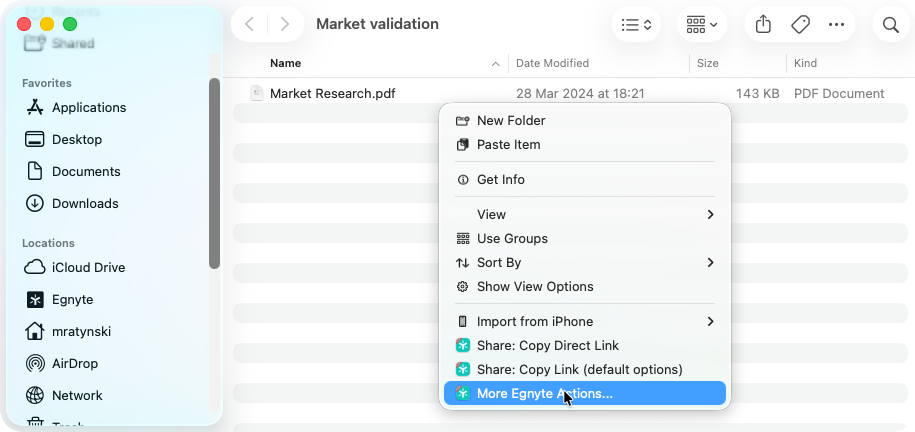Click the 143 KB size value
Screen dimensions: 915x432
click(757, 93)
